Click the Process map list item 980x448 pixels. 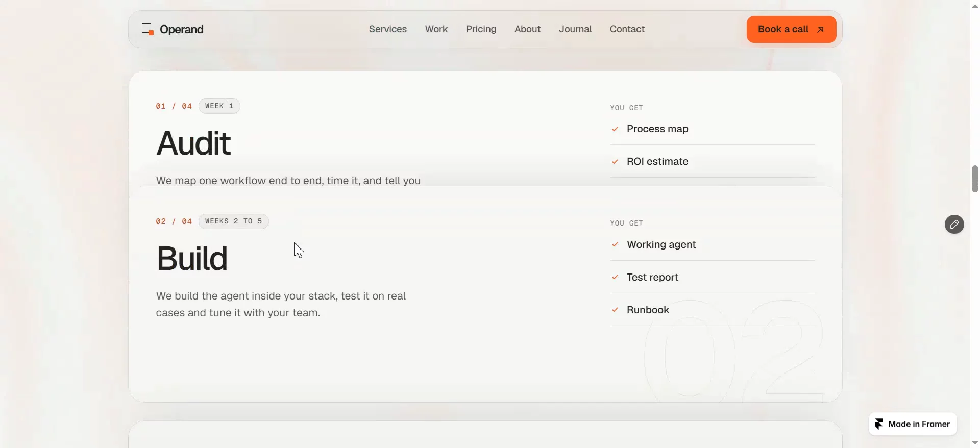(713, 129)
